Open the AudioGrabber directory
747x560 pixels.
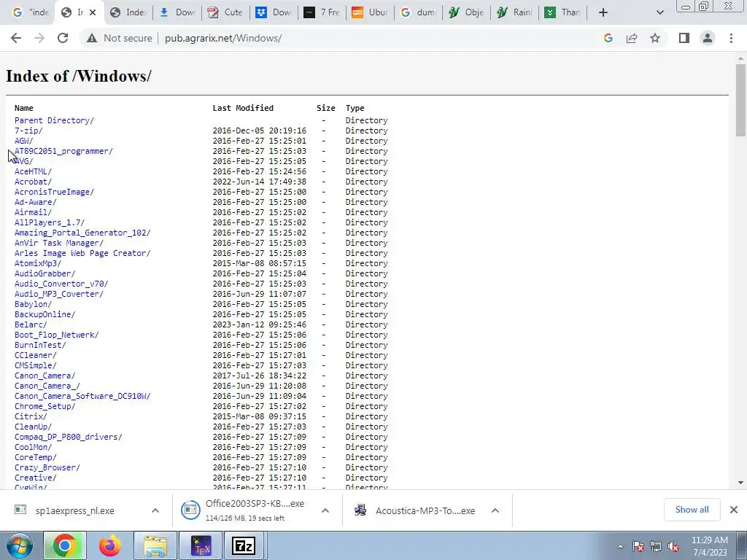point(44,273)
